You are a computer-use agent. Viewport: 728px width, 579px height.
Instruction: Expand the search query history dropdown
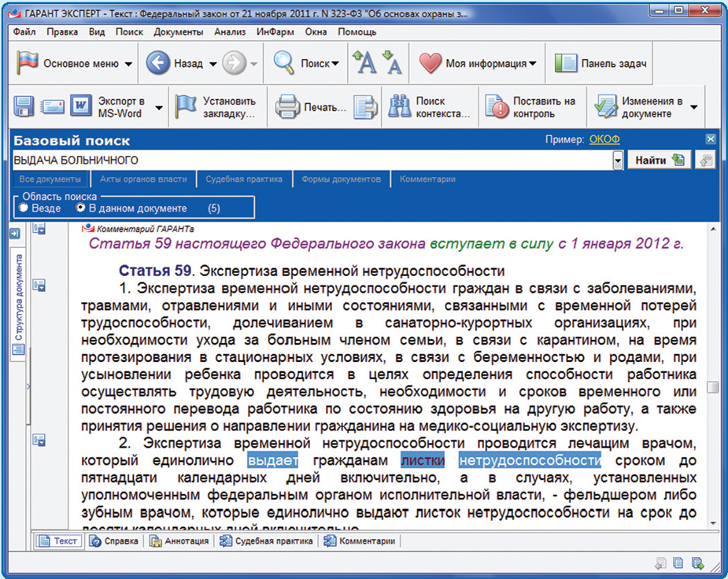point(617,160)
